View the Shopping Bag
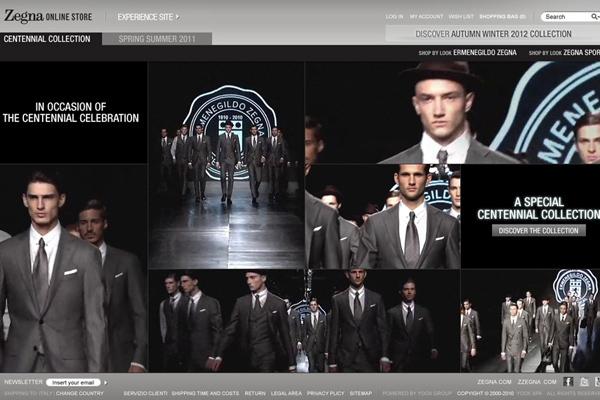This screenshot has height=400, width=600. [x=502, y=16]
